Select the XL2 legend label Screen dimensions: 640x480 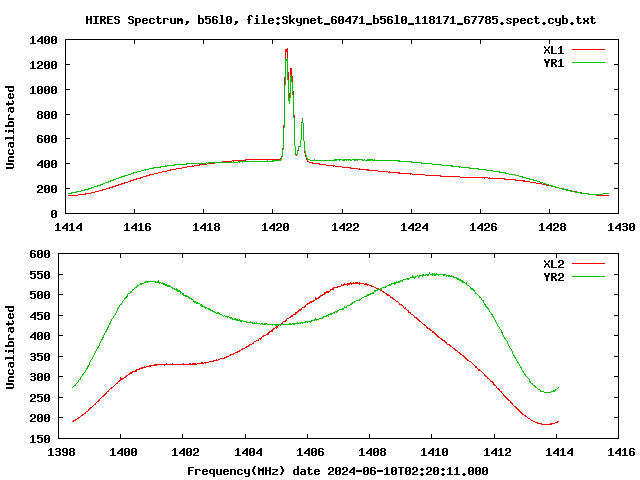point(553,264)
